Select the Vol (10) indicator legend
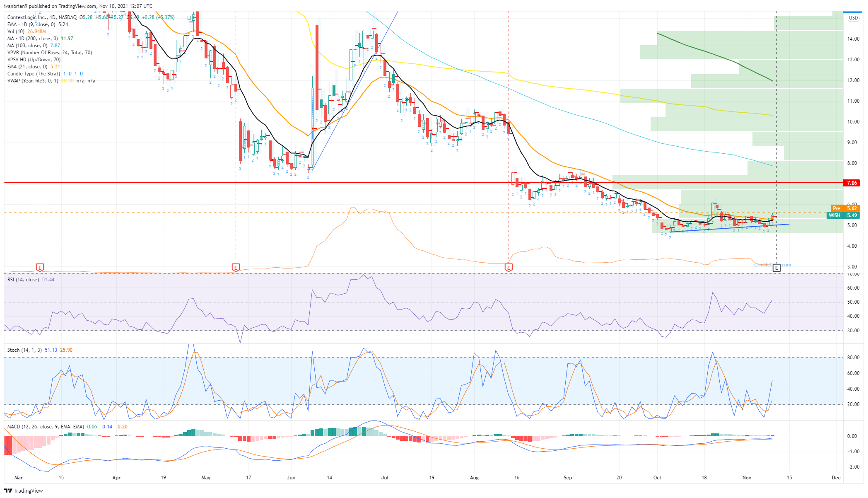Viewport: 868px width, 498px height. [16, 31]
